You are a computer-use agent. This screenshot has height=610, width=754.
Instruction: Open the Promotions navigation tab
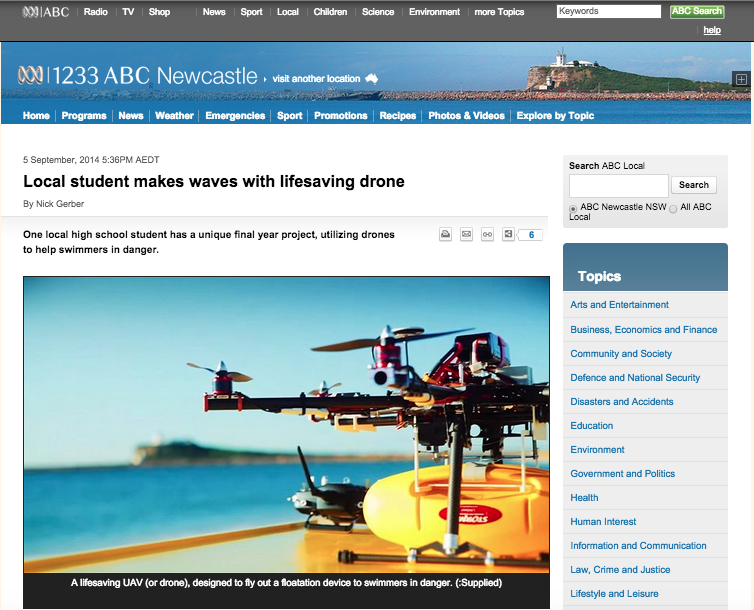(340, 116)
